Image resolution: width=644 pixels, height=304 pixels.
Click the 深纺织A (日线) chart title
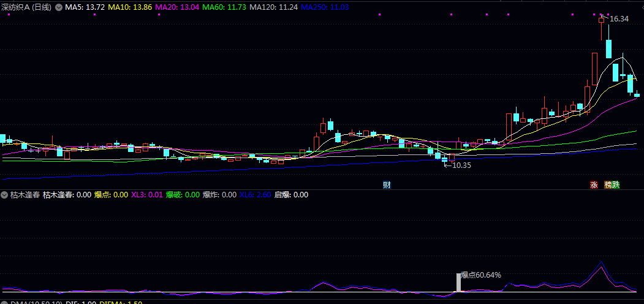coord(26,7)
